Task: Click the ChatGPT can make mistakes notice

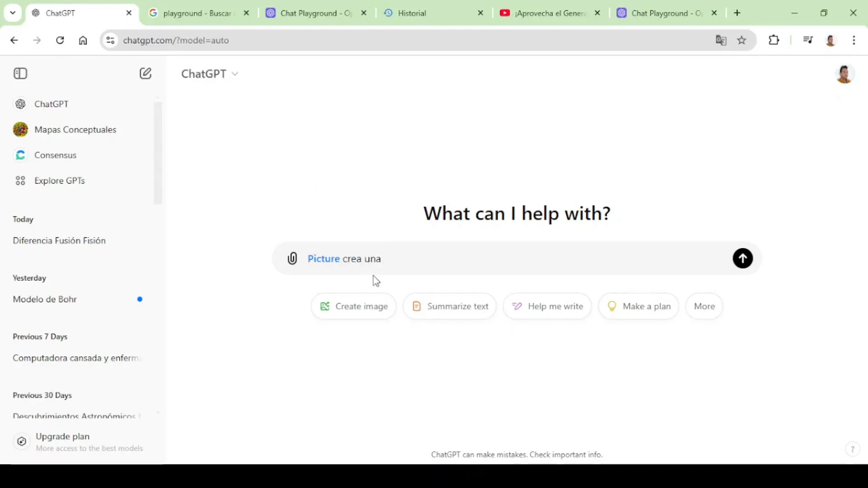Action: click(x=517, y=455)
